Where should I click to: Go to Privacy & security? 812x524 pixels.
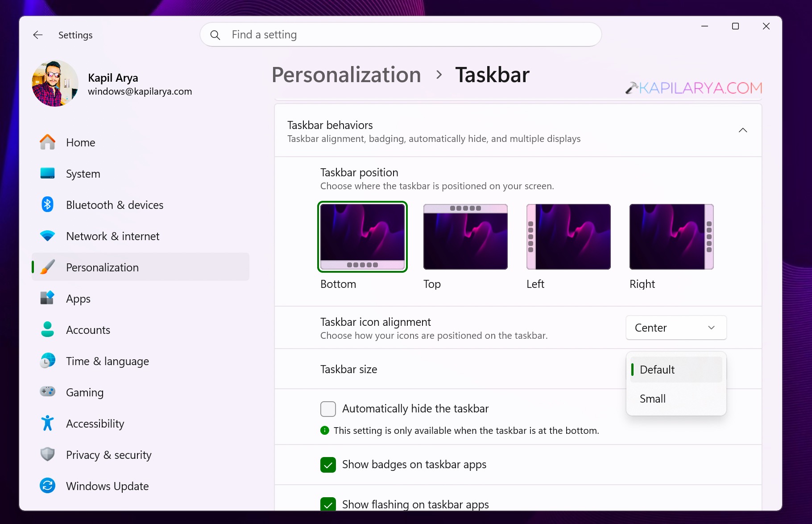140,455
